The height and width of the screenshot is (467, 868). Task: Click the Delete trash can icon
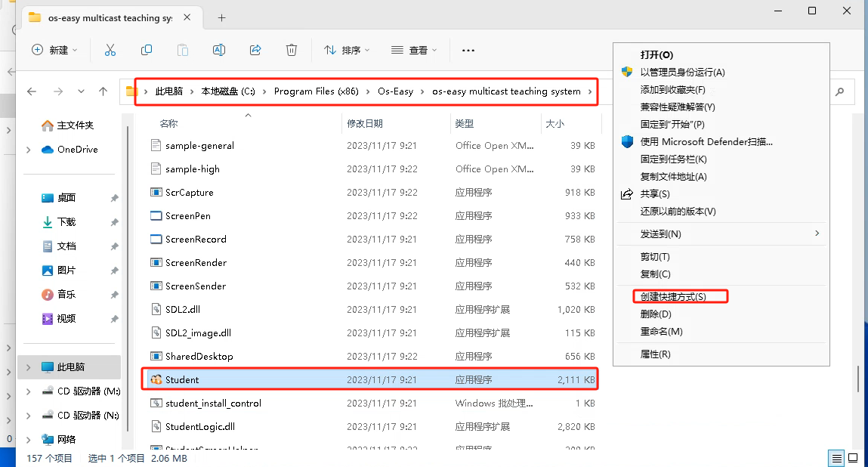[x=292, y=50]
